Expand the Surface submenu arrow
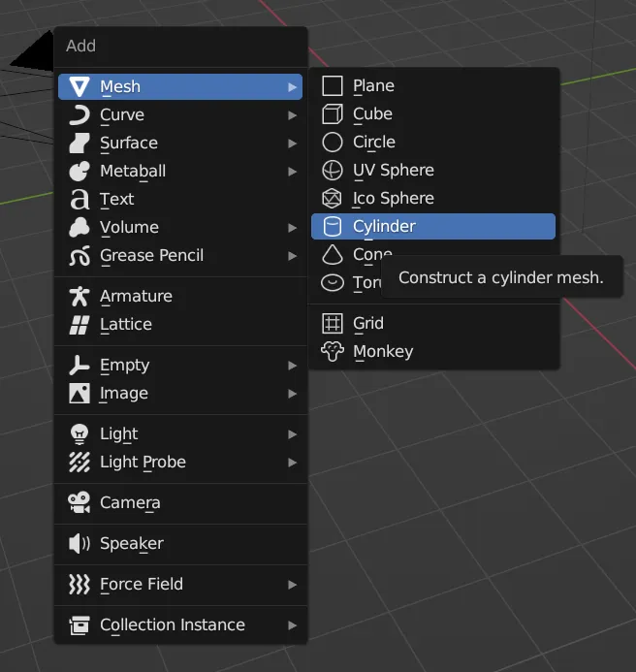 tap(292, 144)
